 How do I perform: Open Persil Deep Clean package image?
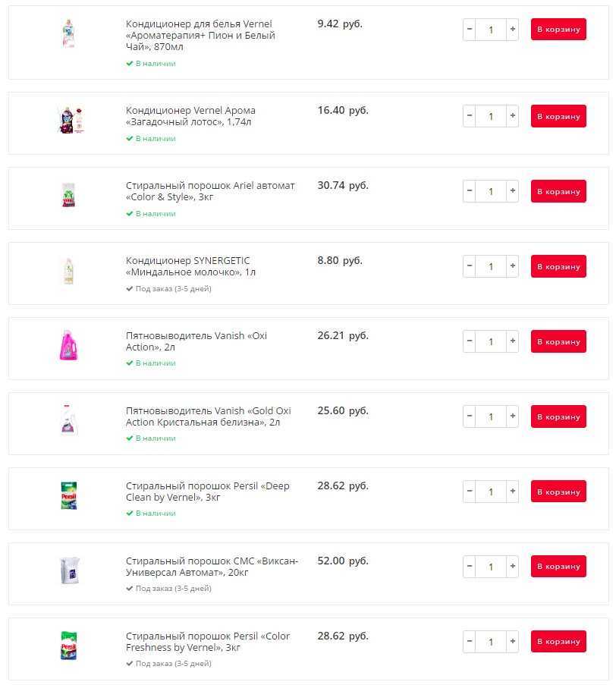click(x=68, y=495)
